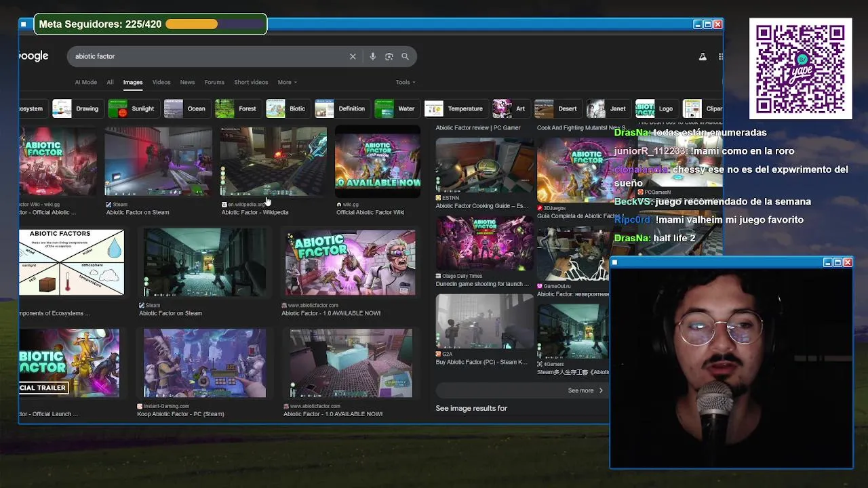This screenshot has width=868, height=488.
Task: Select the Forest filter chip
Action: tap(237, 108)
